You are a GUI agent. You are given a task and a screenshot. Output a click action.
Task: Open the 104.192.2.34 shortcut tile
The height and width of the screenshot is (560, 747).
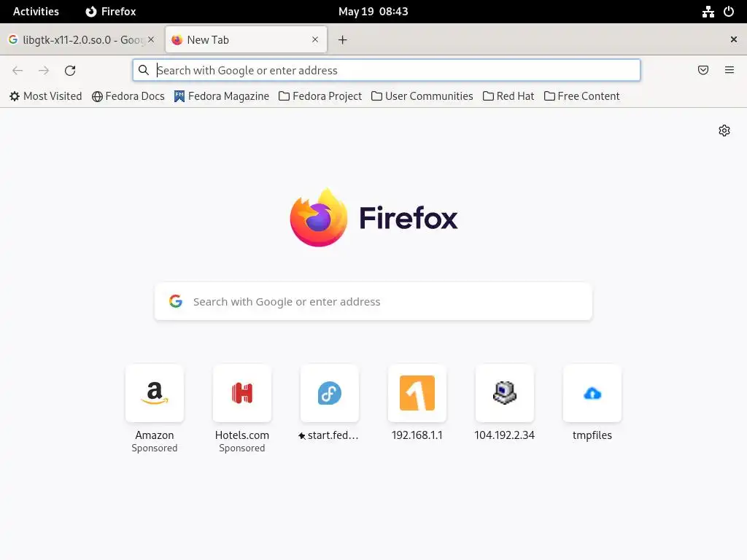coord(505,393)
